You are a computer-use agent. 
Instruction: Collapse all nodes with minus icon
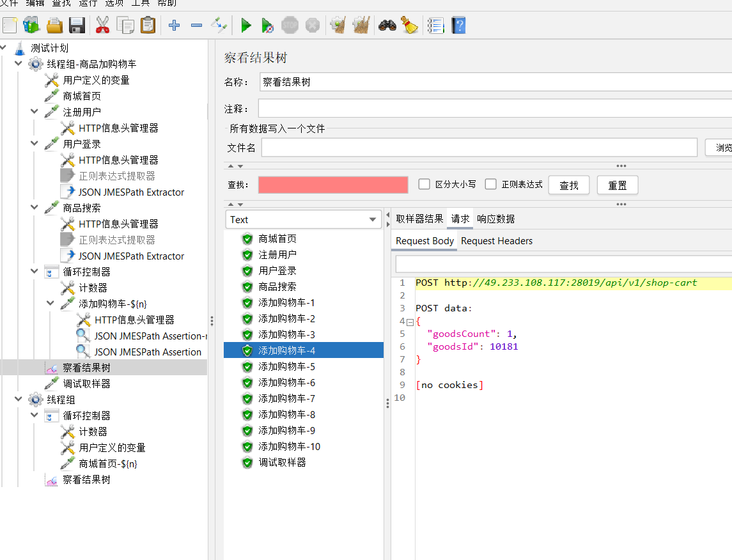coord(196,25)
